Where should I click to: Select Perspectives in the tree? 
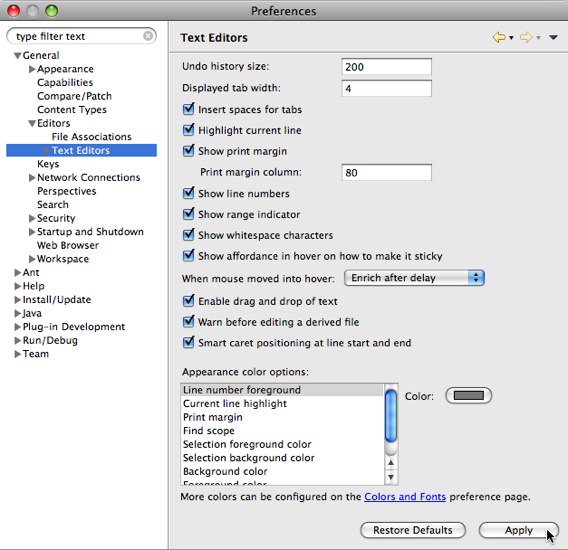pos(67,191)
